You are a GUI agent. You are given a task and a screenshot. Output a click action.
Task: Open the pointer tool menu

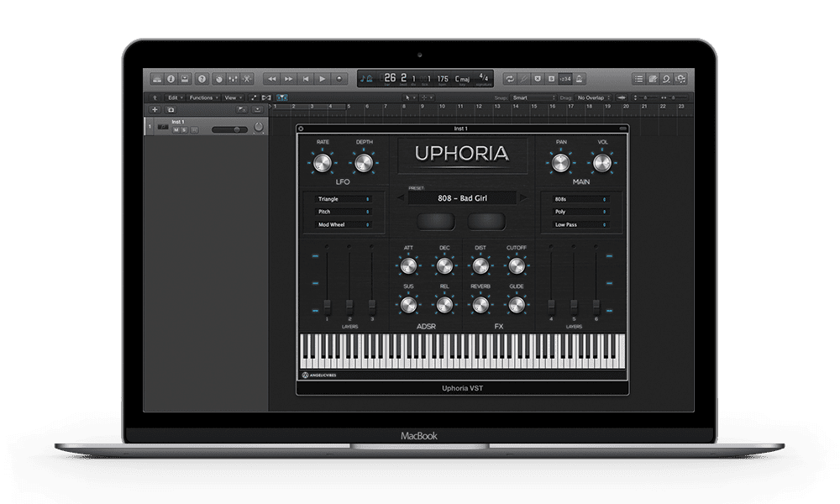(x=409, y=97)
